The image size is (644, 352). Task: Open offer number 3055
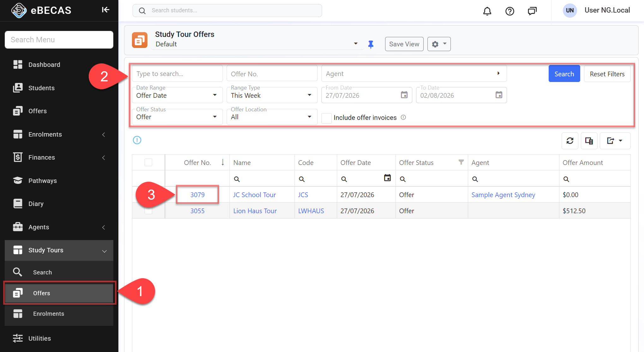(x=197, y=211)
